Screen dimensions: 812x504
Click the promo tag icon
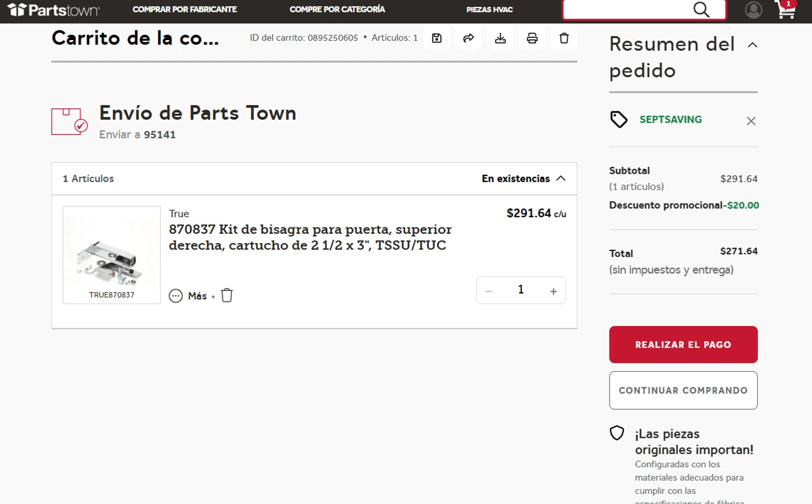(619, 120)
